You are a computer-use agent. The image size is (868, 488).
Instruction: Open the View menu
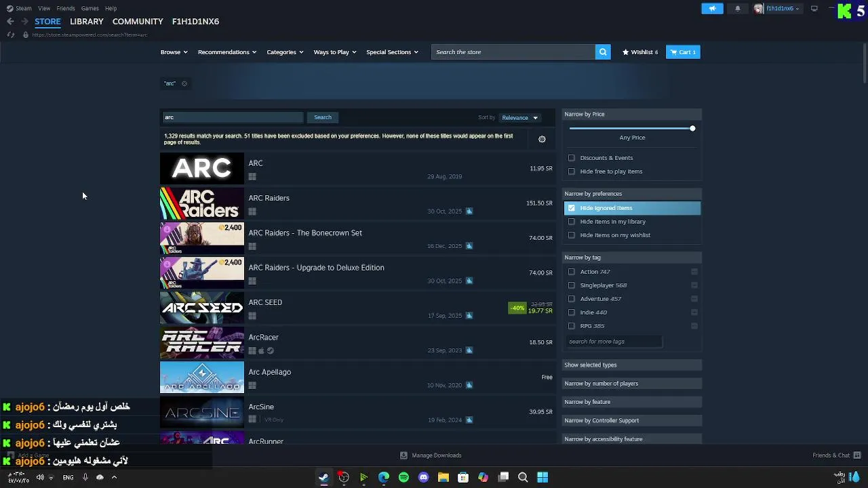(x=44, y=9)
